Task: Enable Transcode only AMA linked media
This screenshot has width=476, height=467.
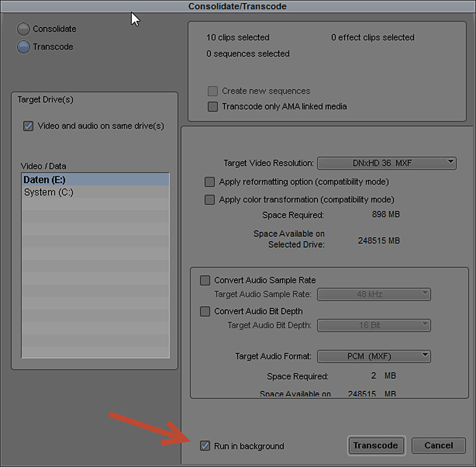Action: (x=212, y=107)
